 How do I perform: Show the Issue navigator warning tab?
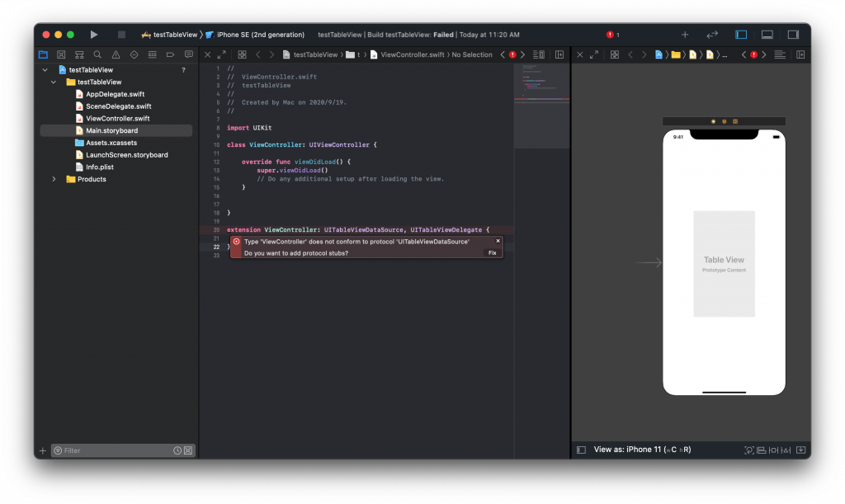[116, 54]
